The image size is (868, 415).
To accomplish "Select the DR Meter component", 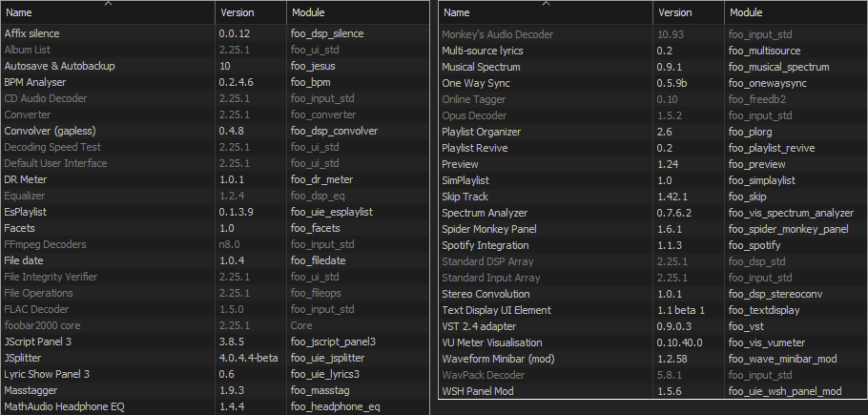I will point(216,179).
